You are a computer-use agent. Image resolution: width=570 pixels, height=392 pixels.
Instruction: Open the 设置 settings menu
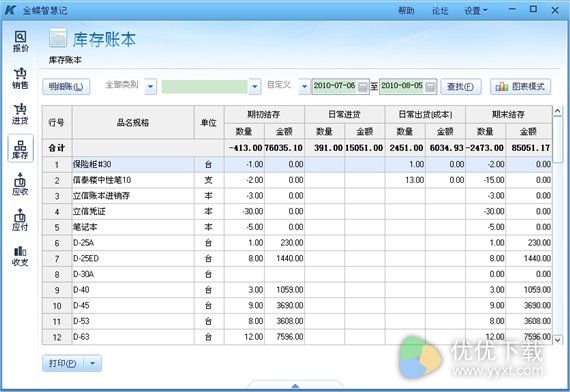click(476, 11)
